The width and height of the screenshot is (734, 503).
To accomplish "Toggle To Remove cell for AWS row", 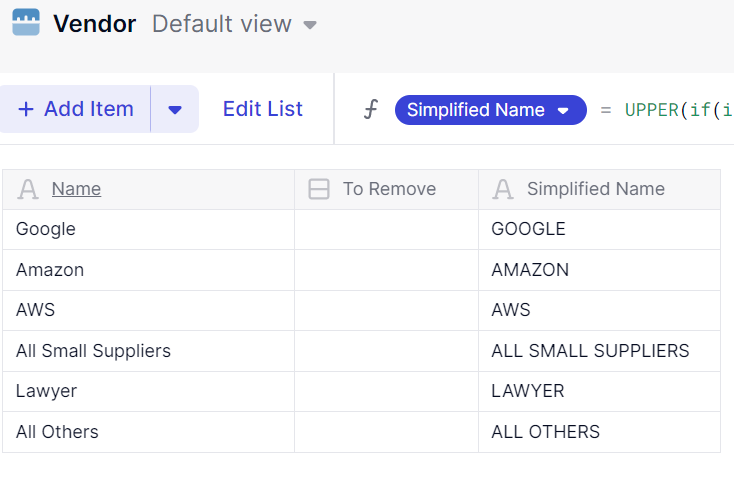I will click(386, 310).
